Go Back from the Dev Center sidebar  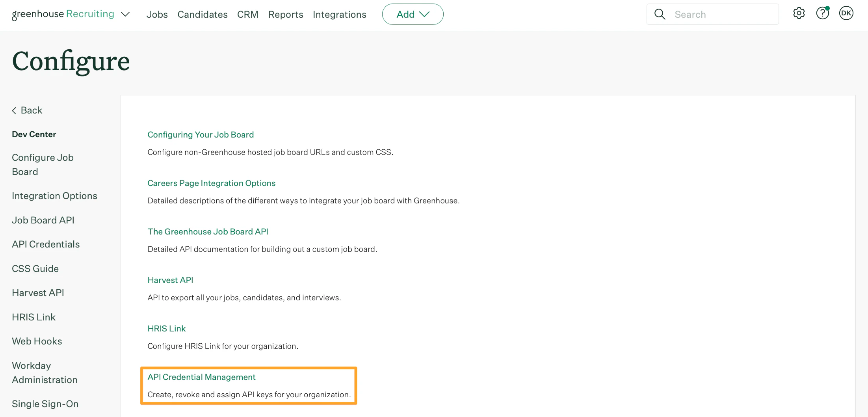(x=27, y=110)
